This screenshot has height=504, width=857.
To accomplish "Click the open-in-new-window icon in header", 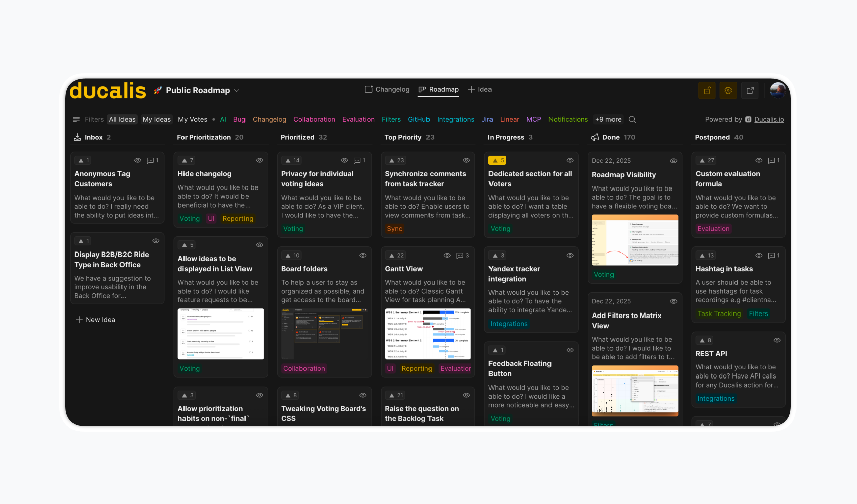I will 750,90.
